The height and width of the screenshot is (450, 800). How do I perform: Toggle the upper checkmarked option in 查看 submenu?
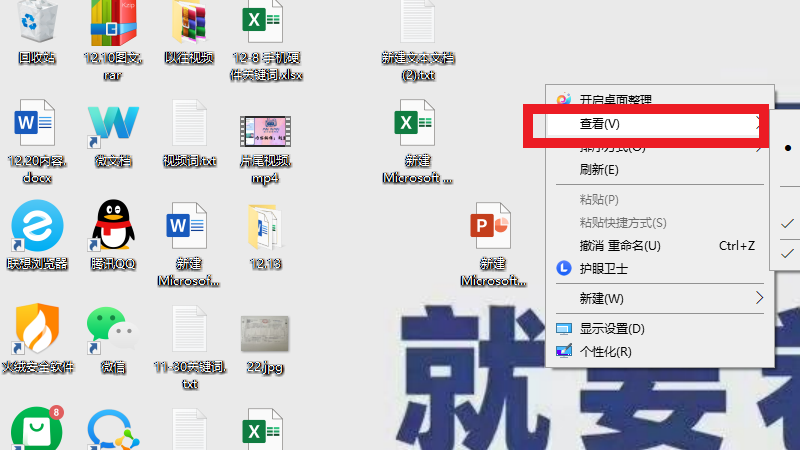tap(788, 222)
